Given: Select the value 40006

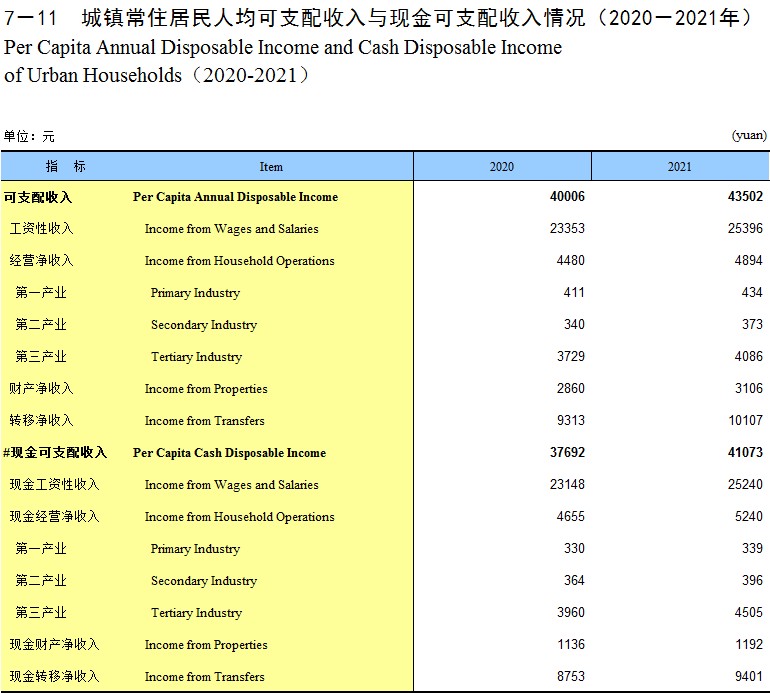Looking at the screenshot, I should pyautogui.click(x=567, y=196).
